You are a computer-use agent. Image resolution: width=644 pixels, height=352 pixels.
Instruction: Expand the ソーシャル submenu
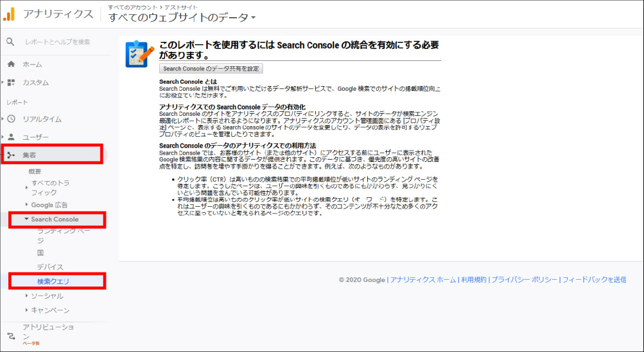coord(47,296)
